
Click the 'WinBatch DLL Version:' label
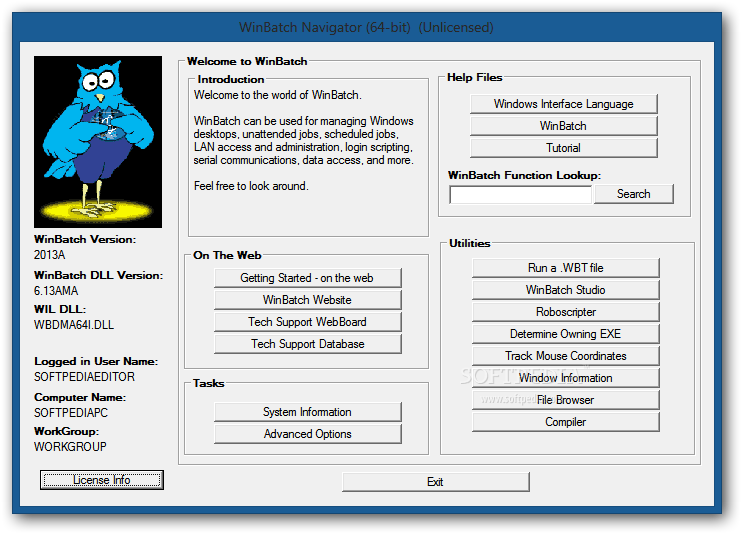[x=98, y=276]
